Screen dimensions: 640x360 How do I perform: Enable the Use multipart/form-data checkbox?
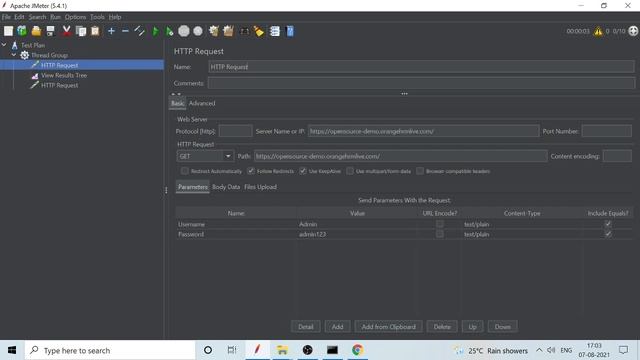[x=350, y=171]
